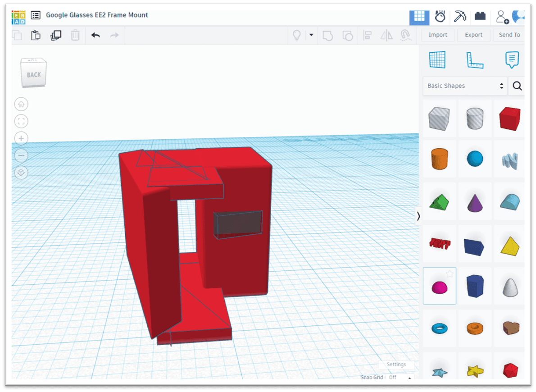Screen dimensions: 536x392
Task: Open the user profile avatar
Action: coord(518,16)
